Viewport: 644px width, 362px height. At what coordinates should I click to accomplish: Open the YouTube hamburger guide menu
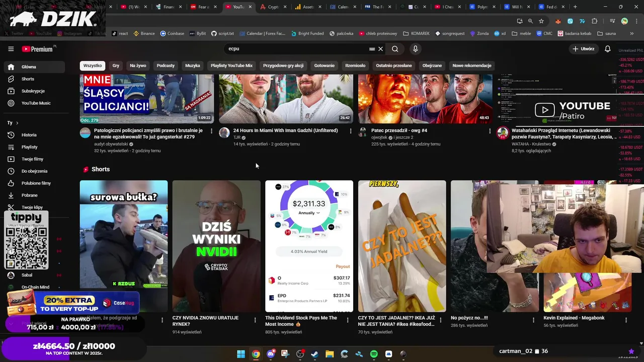pyautogui.click(x=11, y=49)
